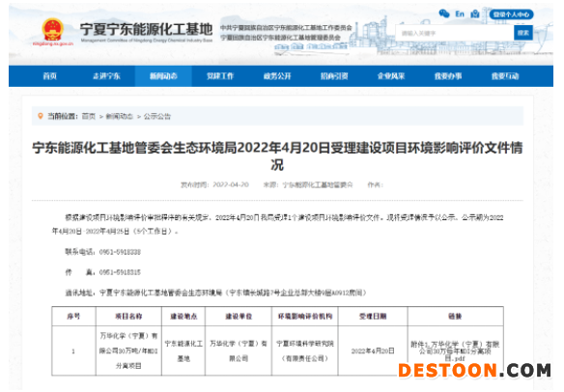Open the 我要互动 navigation tab
The height and width of the screenshot is (392, 564).
(x=505, y=76)
